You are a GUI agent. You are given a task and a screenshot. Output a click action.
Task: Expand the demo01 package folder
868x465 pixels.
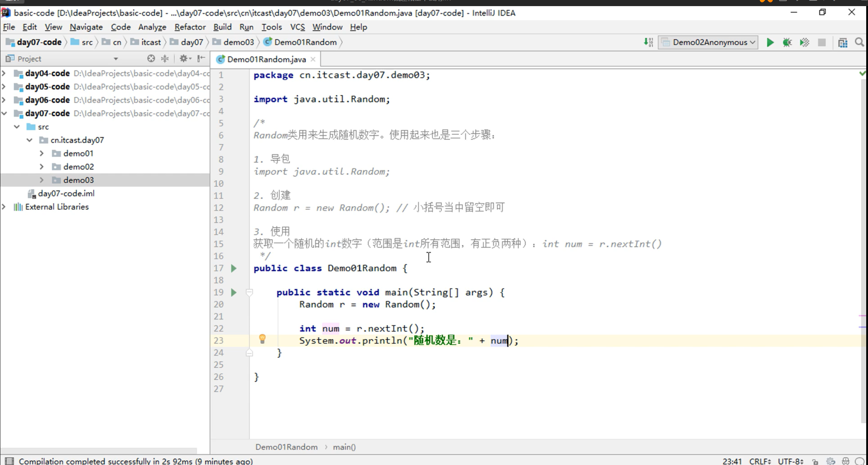[x=42, y=153]
